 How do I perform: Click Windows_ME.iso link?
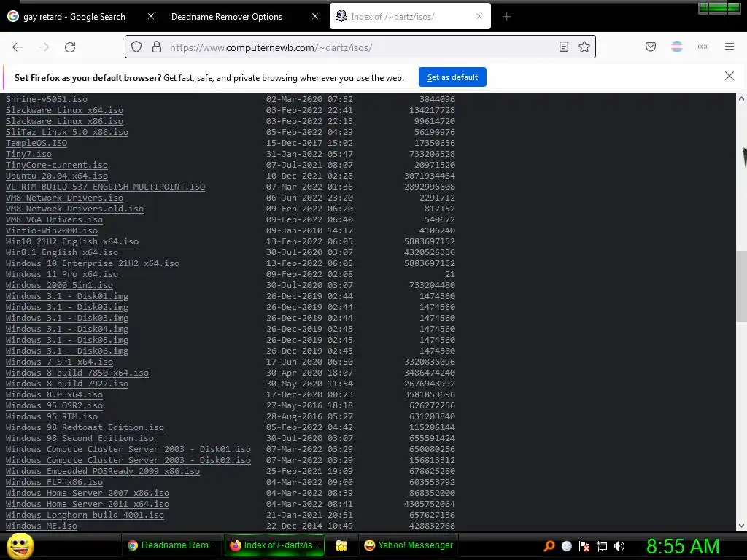point(42,526)
